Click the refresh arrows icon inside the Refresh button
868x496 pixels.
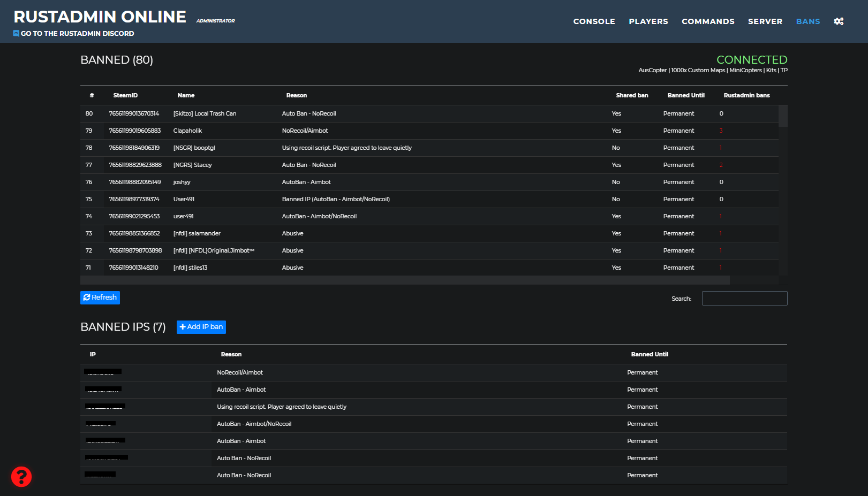tap(87, 297)
